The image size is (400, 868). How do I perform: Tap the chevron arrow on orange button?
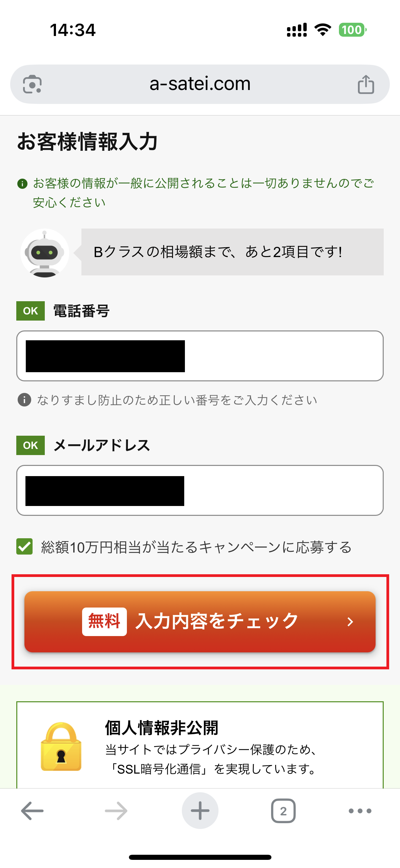(x=350, y=622)
